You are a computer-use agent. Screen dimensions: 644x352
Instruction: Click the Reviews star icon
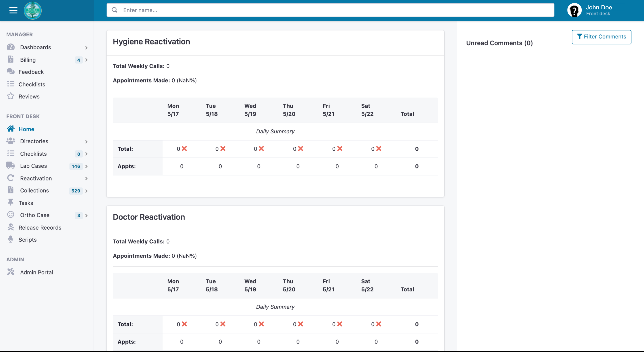pyautogui.click(x=11, y=96)
